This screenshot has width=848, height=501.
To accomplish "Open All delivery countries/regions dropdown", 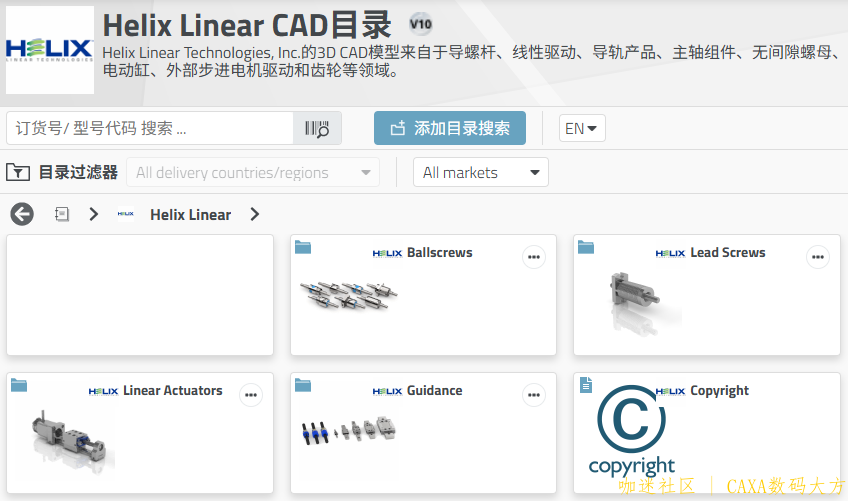I will point(253,173).
